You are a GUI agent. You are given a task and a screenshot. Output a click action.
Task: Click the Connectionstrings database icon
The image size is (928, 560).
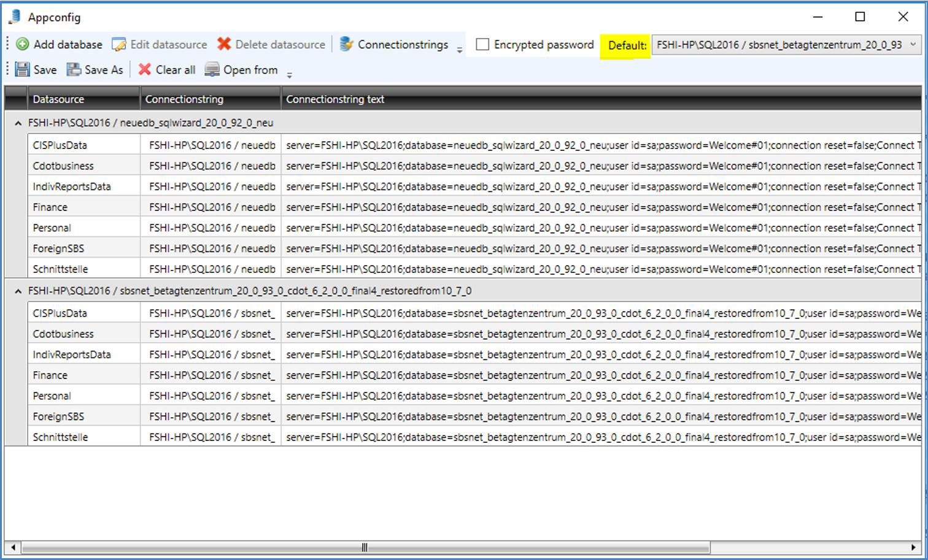(346, 44)
